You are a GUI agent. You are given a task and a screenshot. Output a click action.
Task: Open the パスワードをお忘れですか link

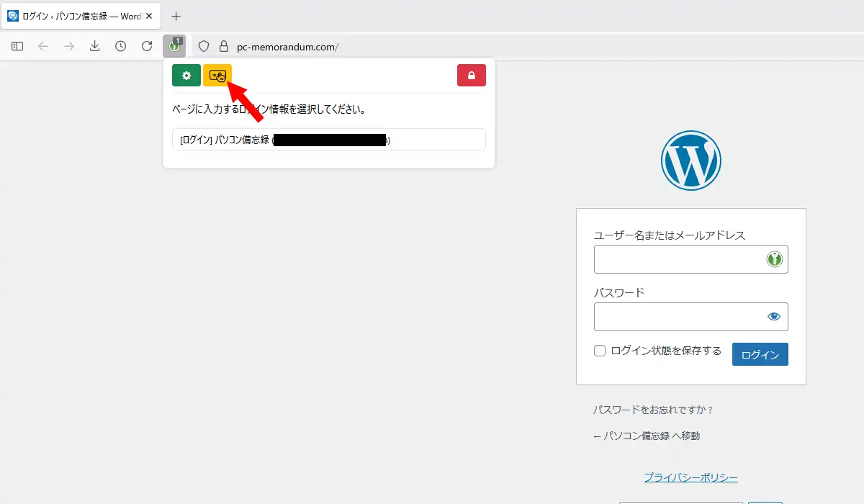[653, 410]
